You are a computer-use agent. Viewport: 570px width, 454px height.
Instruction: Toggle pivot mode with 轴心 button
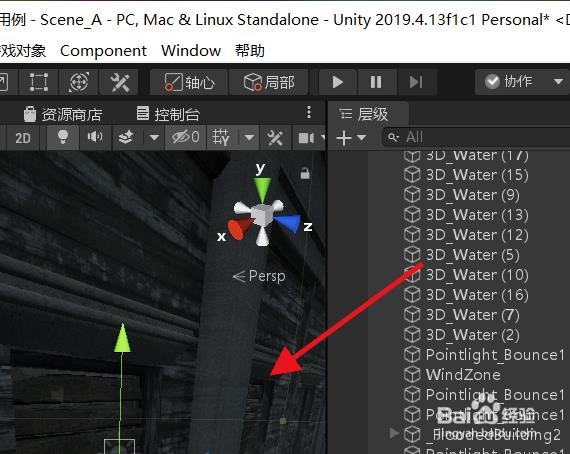point(189,82)
